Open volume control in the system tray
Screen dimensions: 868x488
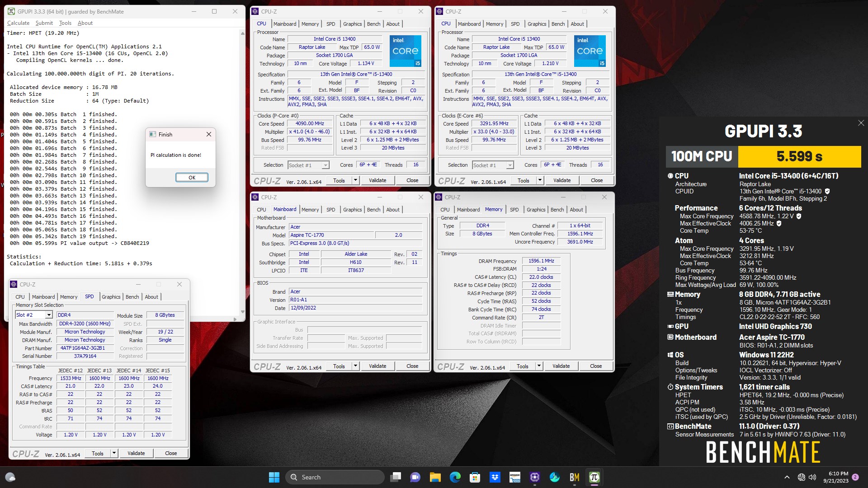pyautogui.click(x=812, y=477)
